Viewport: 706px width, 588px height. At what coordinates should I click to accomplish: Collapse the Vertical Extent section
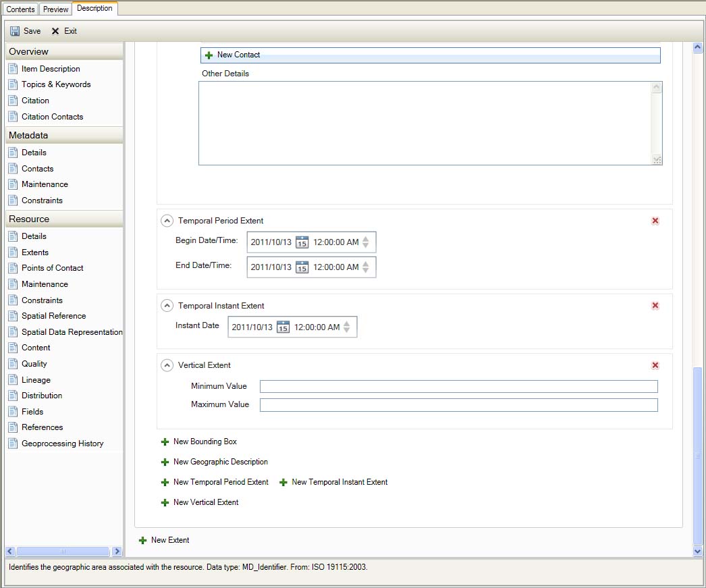[x=167, y=365]
